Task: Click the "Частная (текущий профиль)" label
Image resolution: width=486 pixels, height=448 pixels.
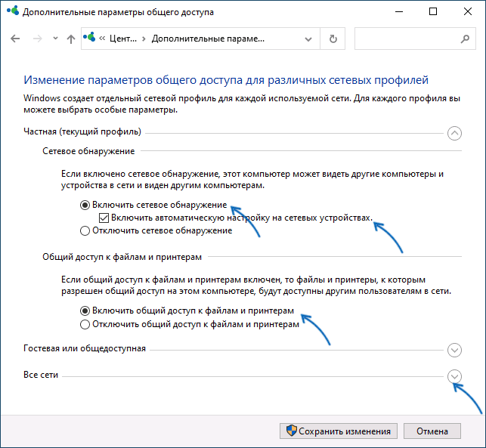Action: click(x=82, y=131)
